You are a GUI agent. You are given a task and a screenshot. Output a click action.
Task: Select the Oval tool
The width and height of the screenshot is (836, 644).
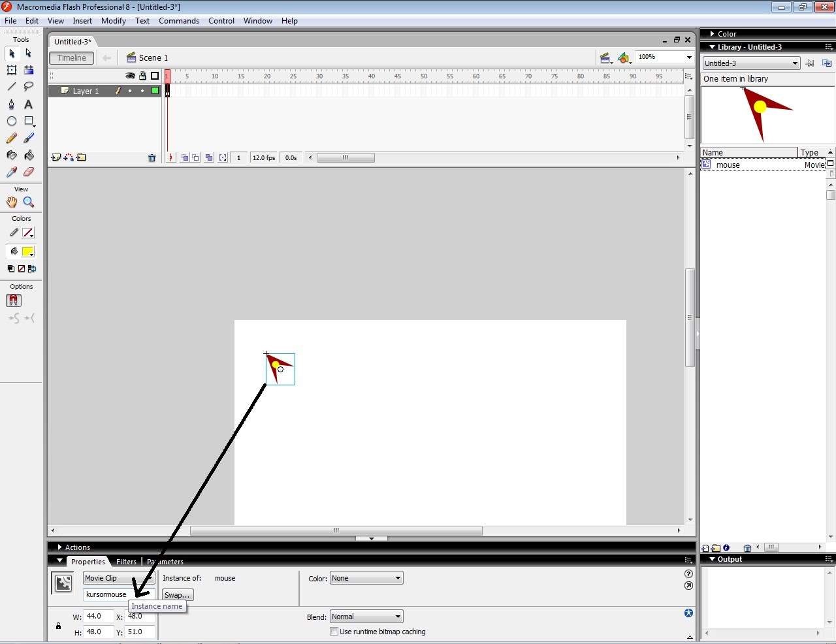tap(12, 121)
